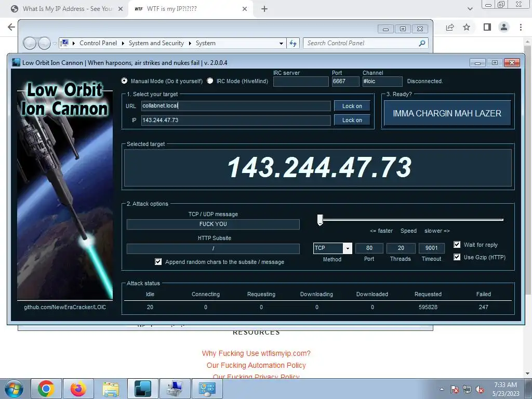
Task: Open the Windows Start orb
Action: 14,389
